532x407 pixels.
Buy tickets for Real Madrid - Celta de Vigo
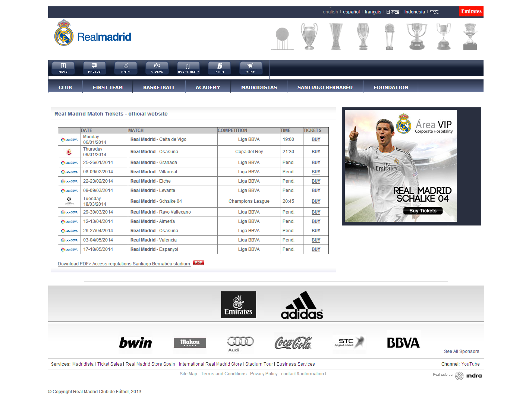316,139
